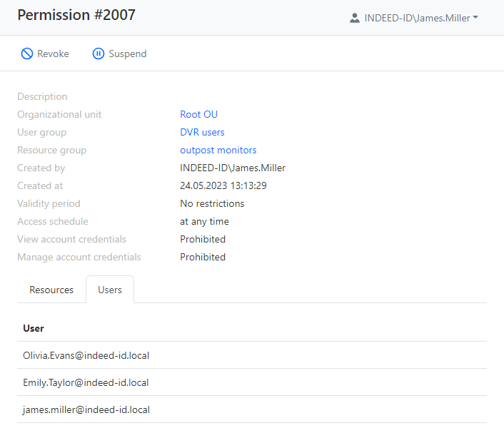This screenshot has width=504, height=438.
Task: Open the INDEED-ID\James.Miller account menu
Action: point(417,18)
